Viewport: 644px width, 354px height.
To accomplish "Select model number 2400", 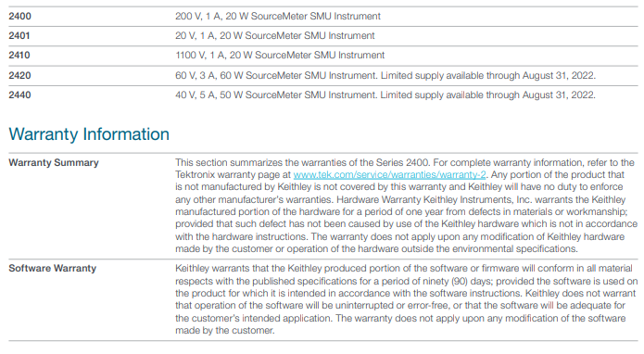I will [x=19, y=17].
